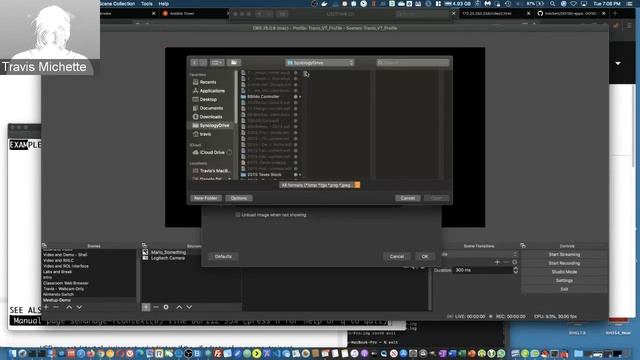Open the file formats filter dropdown
This screenshot has height=360, width=640.
(320, 185)
